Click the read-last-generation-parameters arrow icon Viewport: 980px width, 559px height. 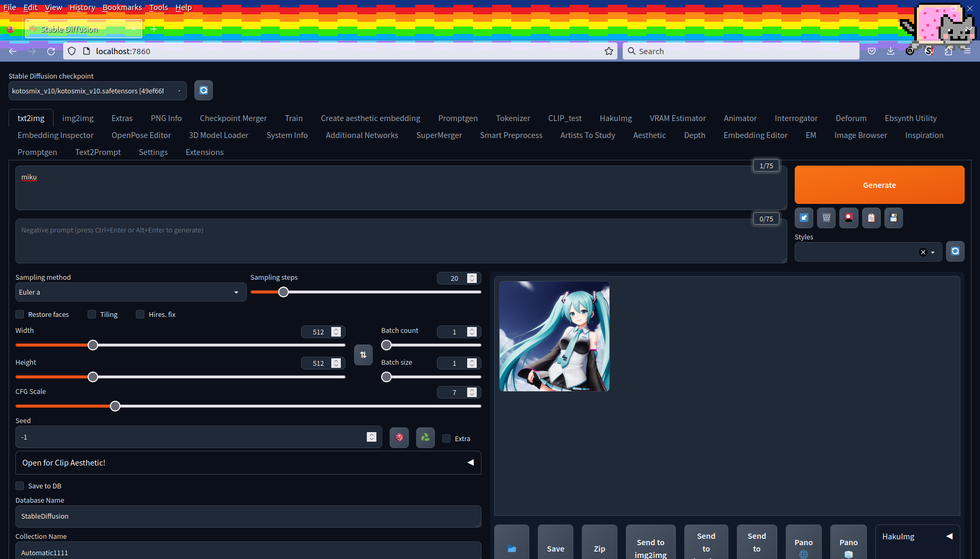804,218
